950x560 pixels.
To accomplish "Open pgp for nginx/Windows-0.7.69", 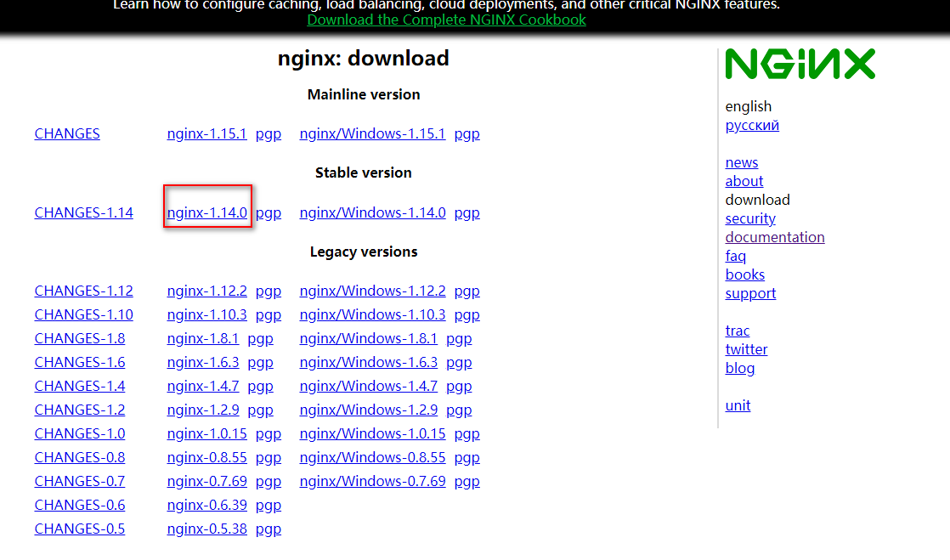I will (467, 482).
